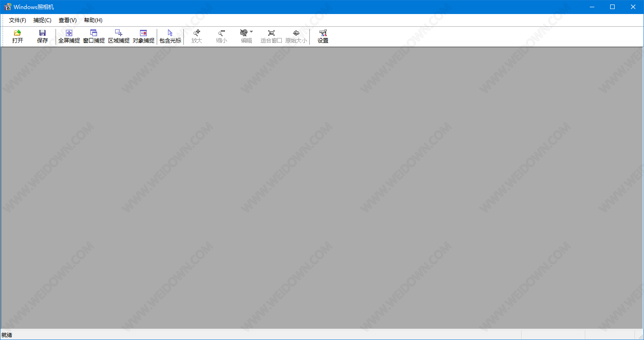Toggle 包含光标 include cursor option
The width and height of the screenshot is (644, 340).
pyautogui.click(x=170, y=36)
